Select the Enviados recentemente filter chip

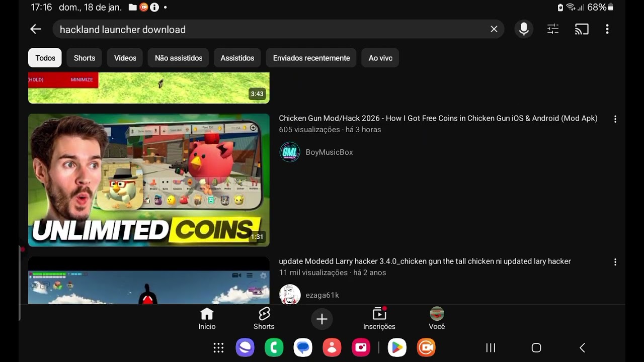point(311,58)
